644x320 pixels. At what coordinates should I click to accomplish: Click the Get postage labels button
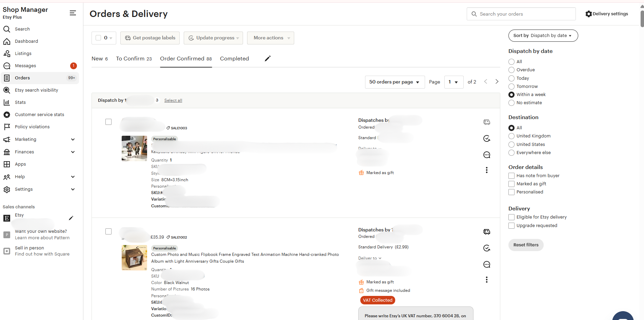(x=150, y=38)
